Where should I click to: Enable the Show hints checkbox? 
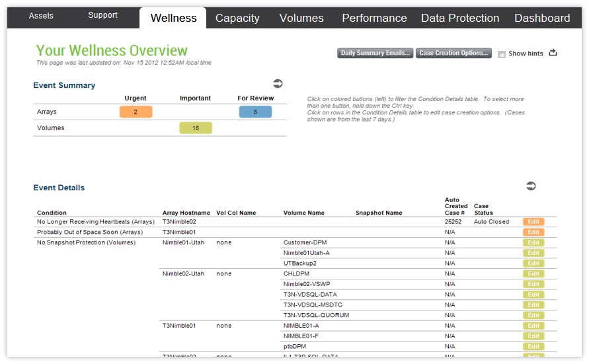point(502,54)
